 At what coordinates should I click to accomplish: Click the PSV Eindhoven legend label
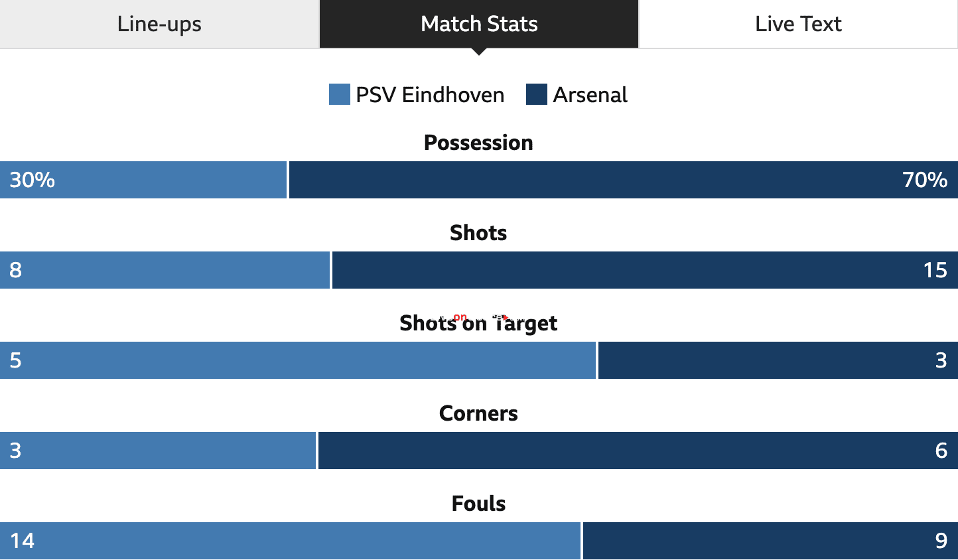pyautogui.click(x=430, y=95)
